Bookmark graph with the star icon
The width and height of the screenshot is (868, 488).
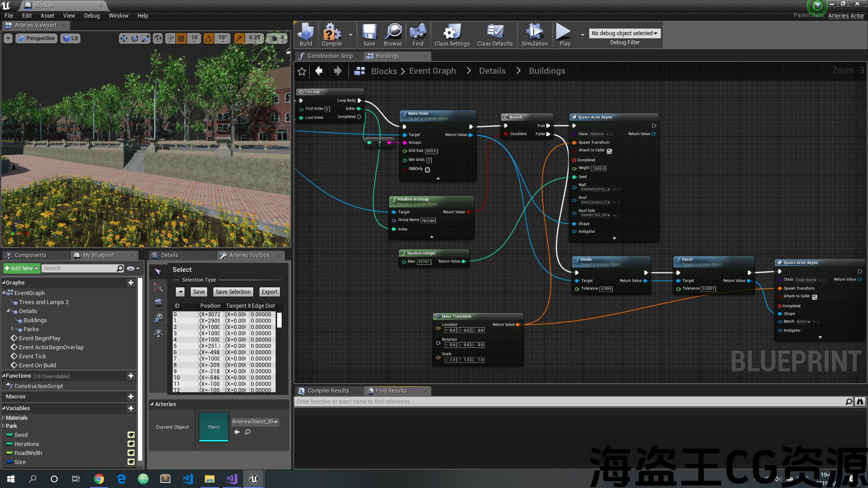[302, 71]
